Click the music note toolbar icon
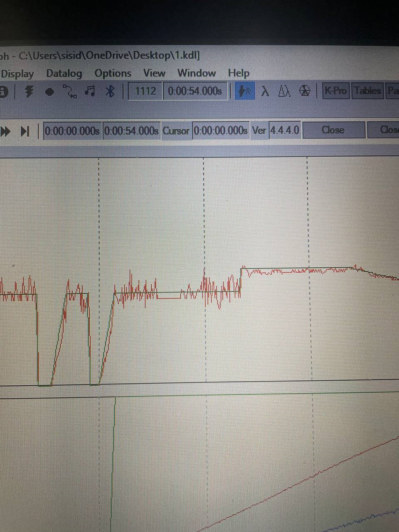This screenshot has height=532, width=399. coord(90,91)
